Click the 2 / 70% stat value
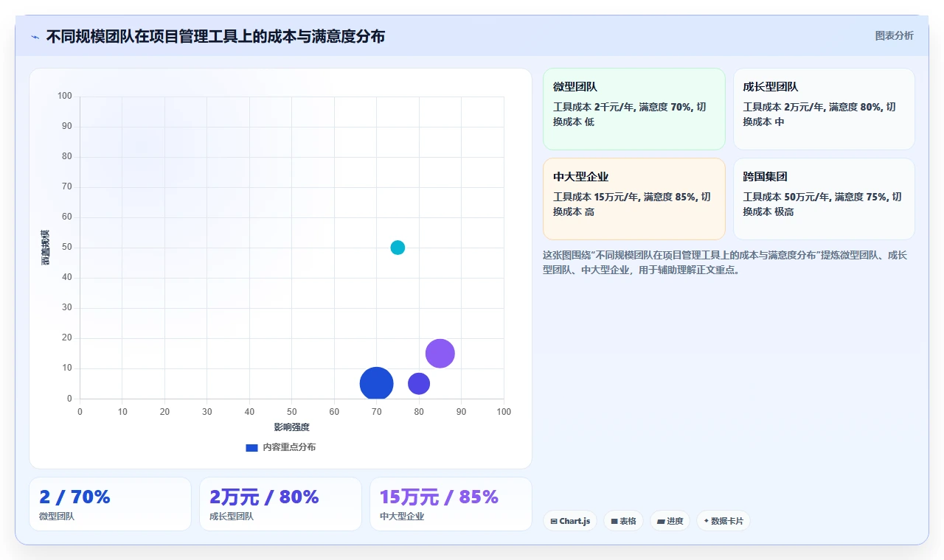 click(74, 497)
